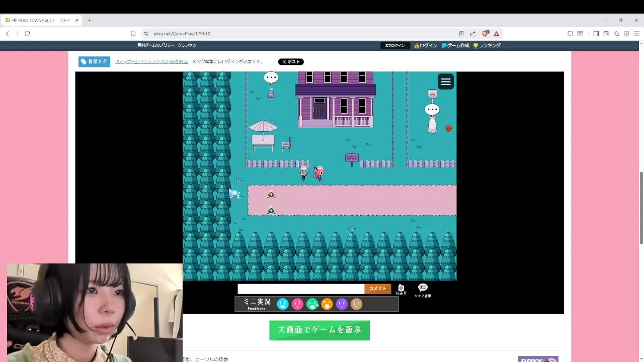
Task: Open the ログイン menu item
Action: click(426, 45)
